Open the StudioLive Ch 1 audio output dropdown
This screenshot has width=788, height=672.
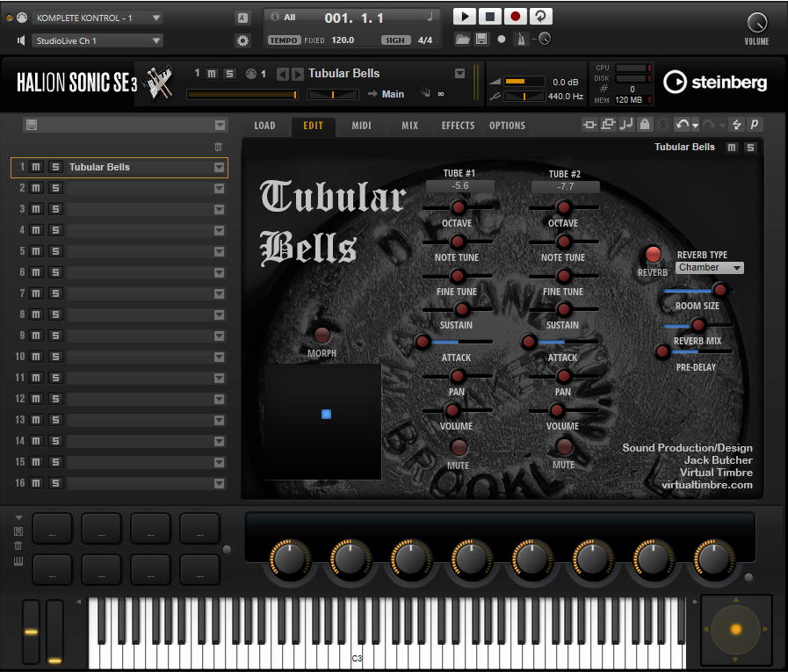coord(98,40)
